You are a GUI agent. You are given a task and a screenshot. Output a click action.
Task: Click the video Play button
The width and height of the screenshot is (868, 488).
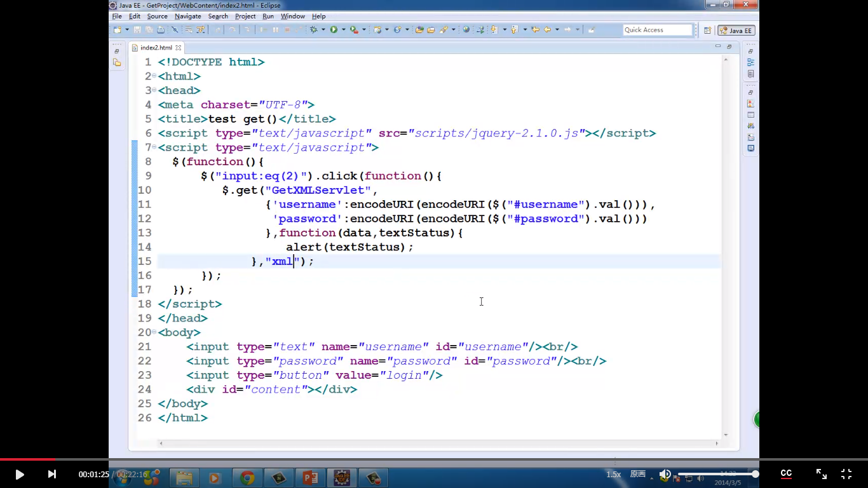point(19,474)
